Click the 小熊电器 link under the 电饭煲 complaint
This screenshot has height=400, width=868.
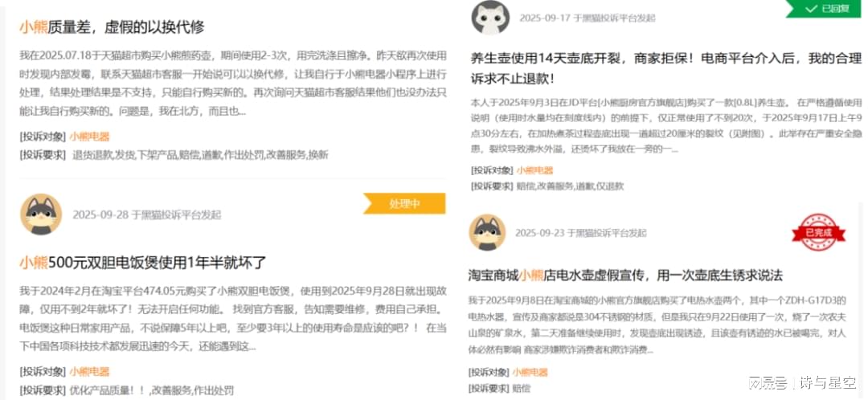(x=90, y=372)
